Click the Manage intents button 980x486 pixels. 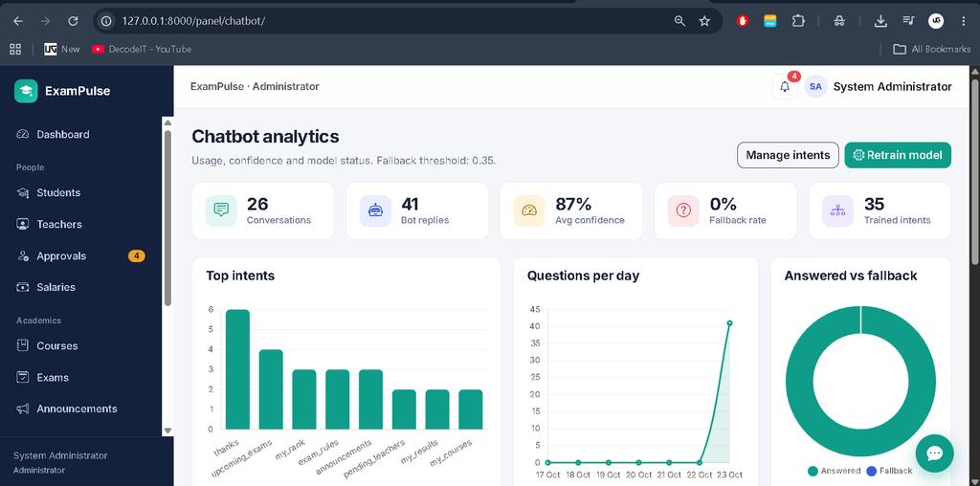[788, 155]
